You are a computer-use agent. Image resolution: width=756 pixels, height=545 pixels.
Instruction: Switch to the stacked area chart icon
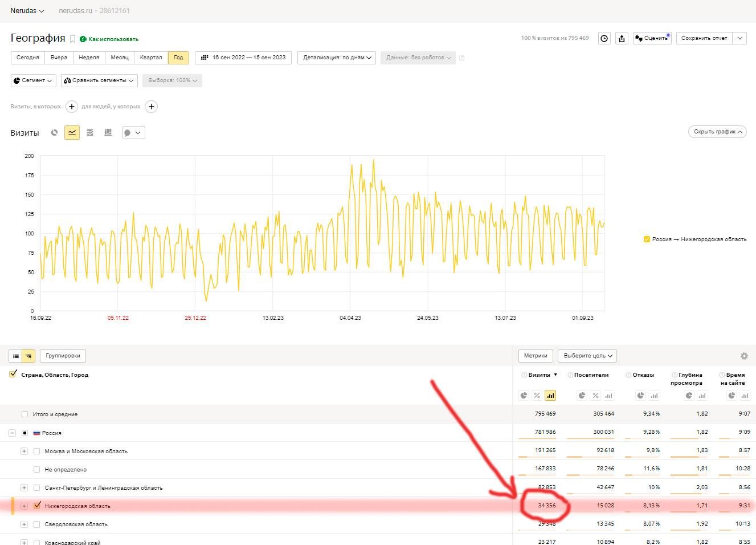90,133
